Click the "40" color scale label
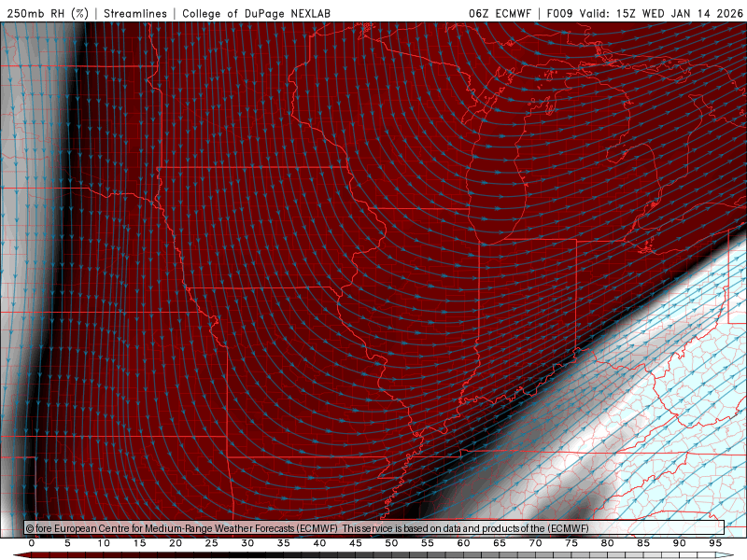The height and width of the screenshot is (560, 747). (x=319, y=543)
